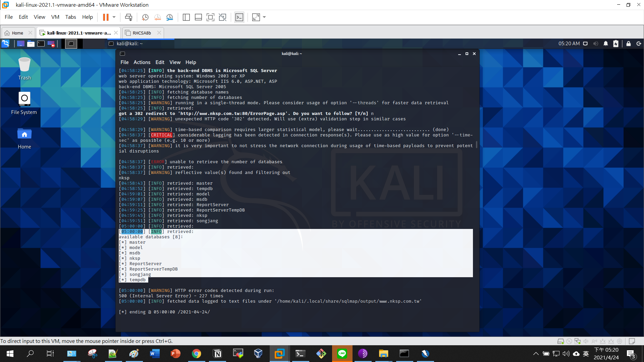Screen dimensions: 644x362
Task: Click the Show Desktop panel icon
Action: [x=21, y=44]
